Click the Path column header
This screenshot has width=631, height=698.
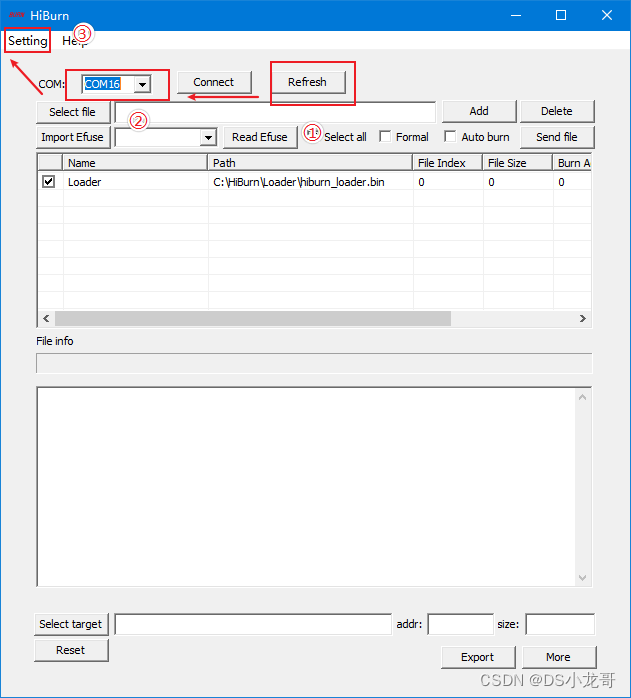[x=310, y=163]
